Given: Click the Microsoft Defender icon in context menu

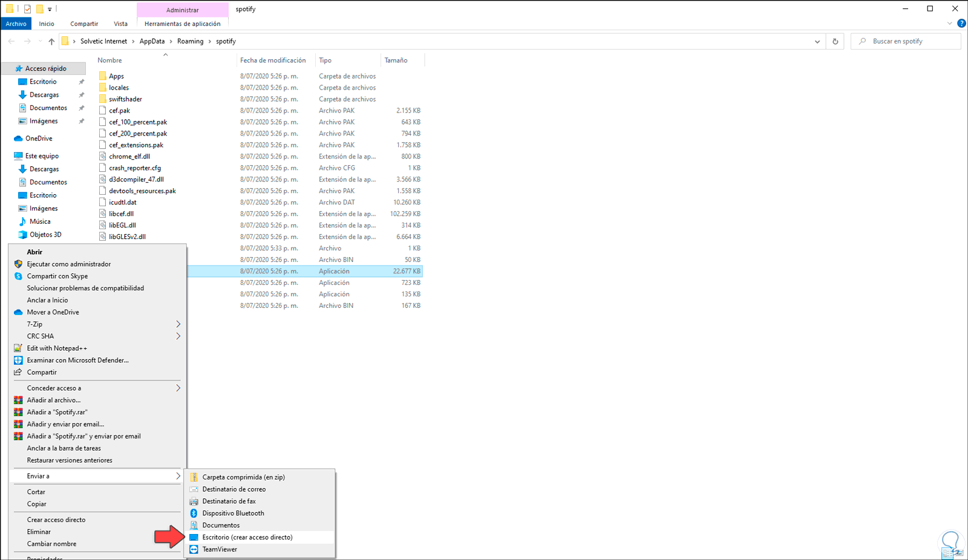Looking at the screenshot, I should (x=18, y=360).
